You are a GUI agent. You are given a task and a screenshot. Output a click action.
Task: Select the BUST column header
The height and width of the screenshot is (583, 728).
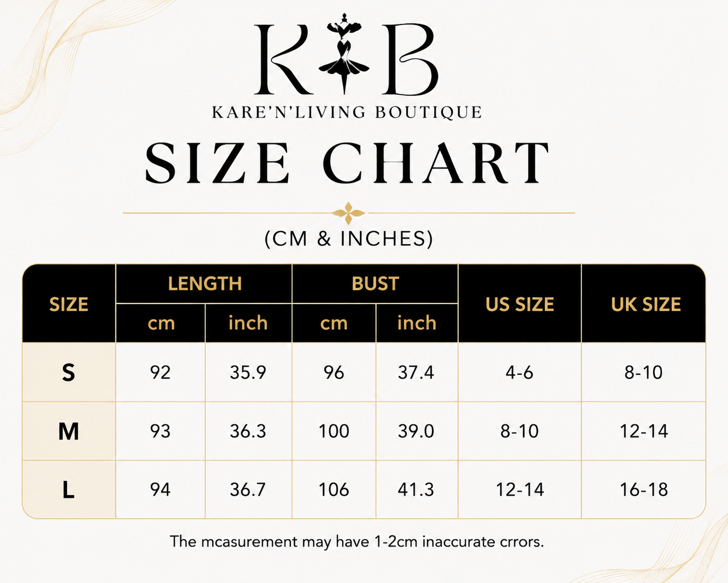pos(375,284)
